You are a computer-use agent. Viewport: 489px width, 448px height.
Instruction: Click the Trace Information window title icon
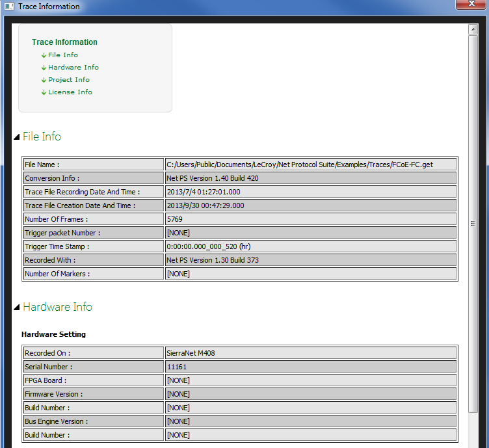(x=9, y=7)
